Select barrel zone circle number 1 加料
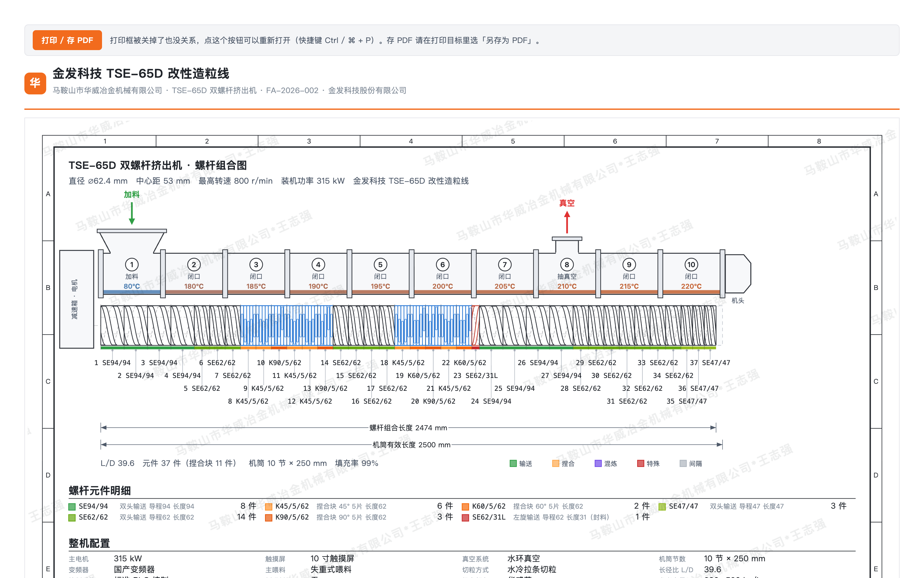 click(132, 265)
